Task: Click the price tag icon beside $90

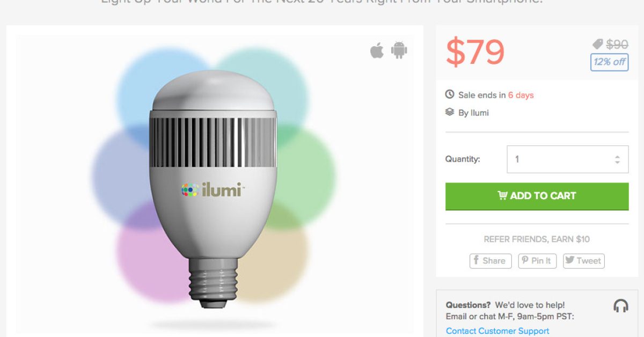Action: tap(598, 45)
